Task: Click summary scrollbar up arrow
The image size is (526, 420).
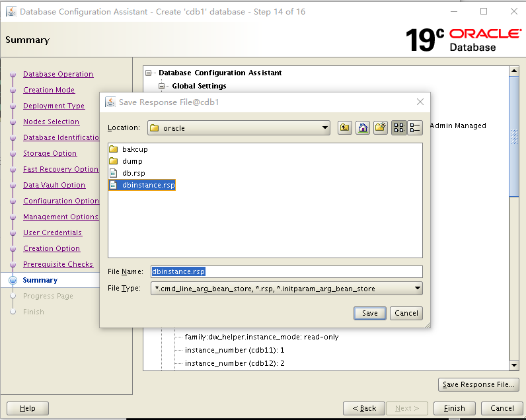Action: (514, 71)
